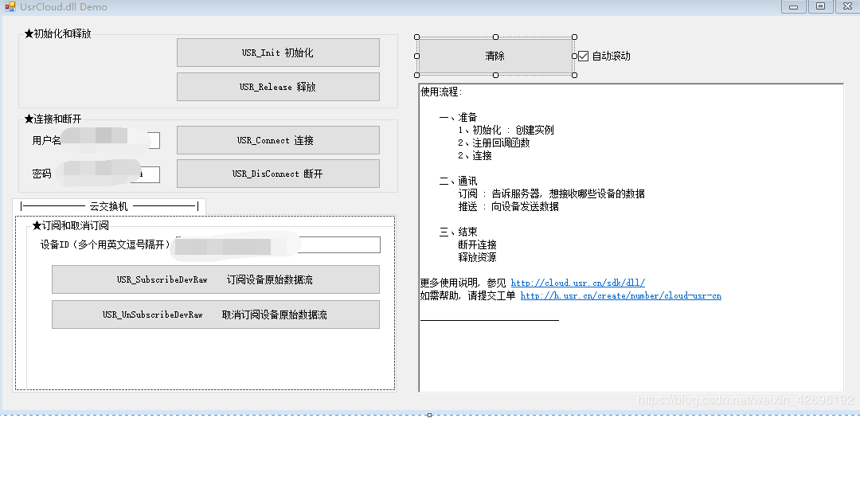The width and height of the screenshot is (860, 504).
Task: Subscribe with USR_SubscribeDevRaw 订阅设备原始数据流 button
Action: coord(216,279)
